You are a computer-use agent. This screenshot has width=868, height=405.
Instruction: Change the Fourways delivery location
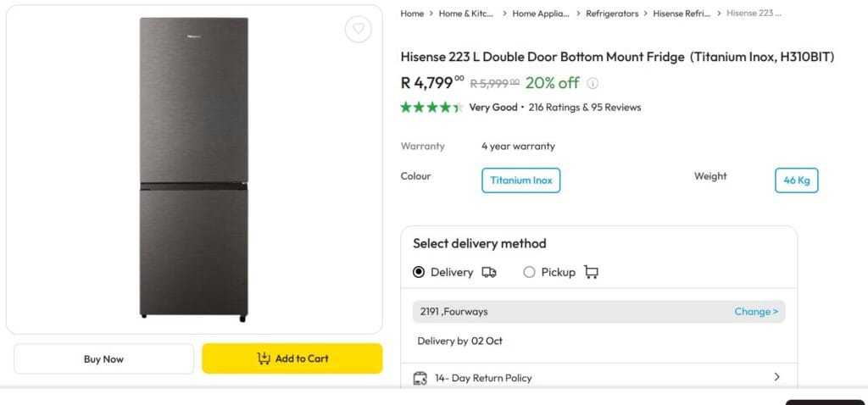point(755,312)
